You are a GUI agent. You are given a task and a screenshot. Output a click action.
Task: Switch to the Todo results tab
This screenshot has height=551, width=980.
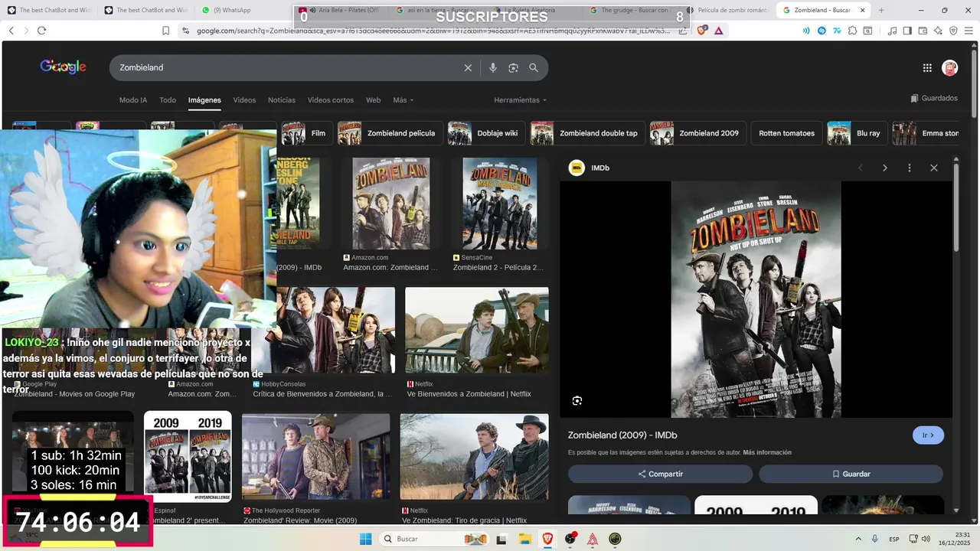(x=168, y=100)
